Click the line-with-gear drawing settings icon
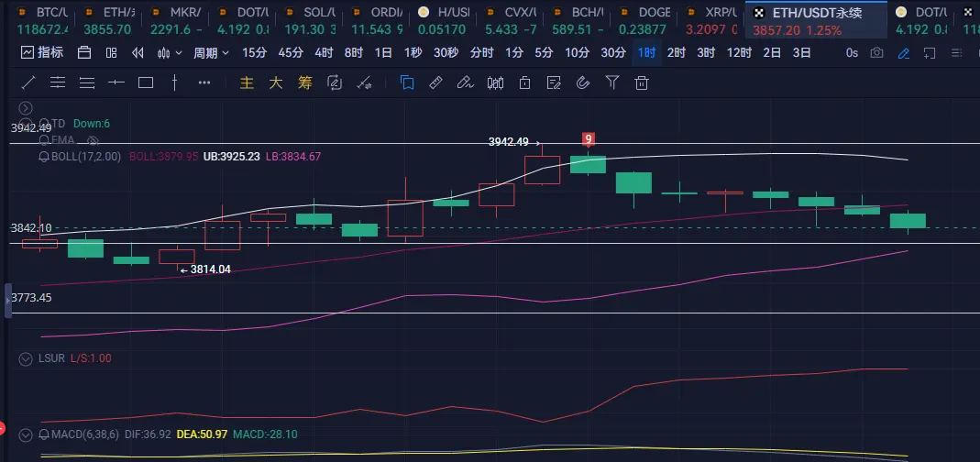980x462 pixels. [x=364, y=82]
